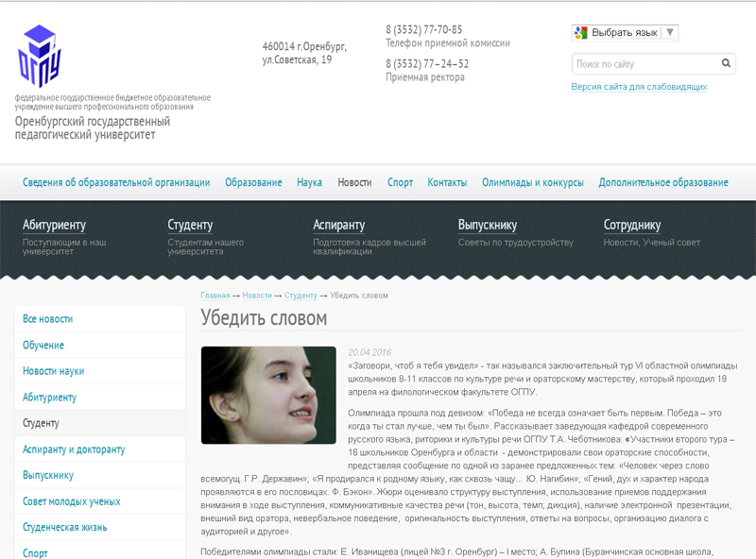Screen dimensions: 756x559
Task: Click Новости breadcrumb link
Action: pos(257,296)
